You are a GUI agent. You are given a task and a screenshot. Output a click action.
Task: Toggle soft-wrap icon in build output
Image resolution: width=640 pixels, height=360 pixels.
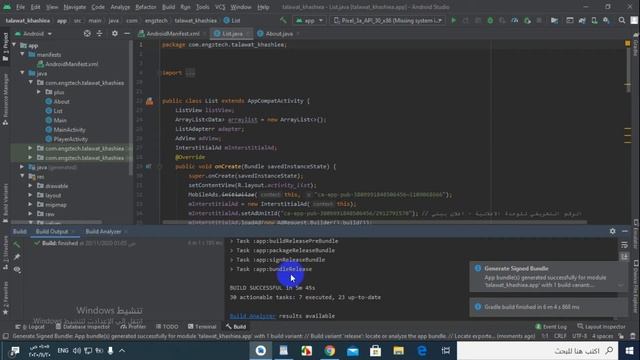point(624,244)
